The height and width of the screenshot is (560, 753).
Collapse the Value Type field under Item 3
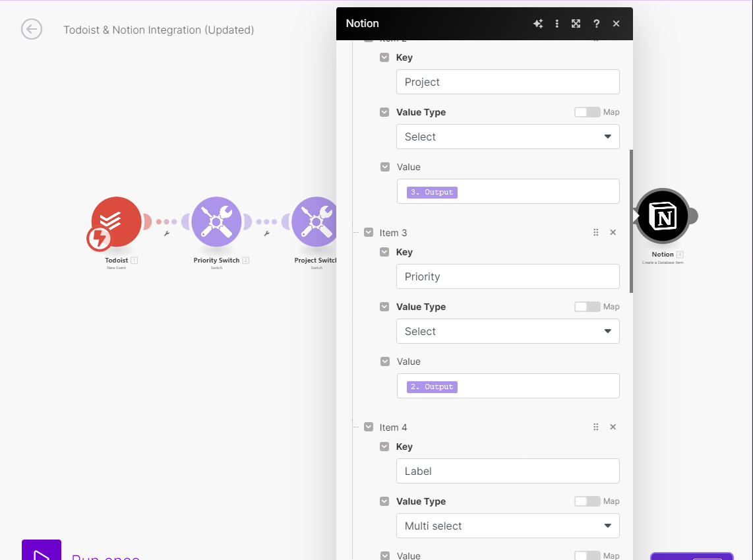coord(384,307)
